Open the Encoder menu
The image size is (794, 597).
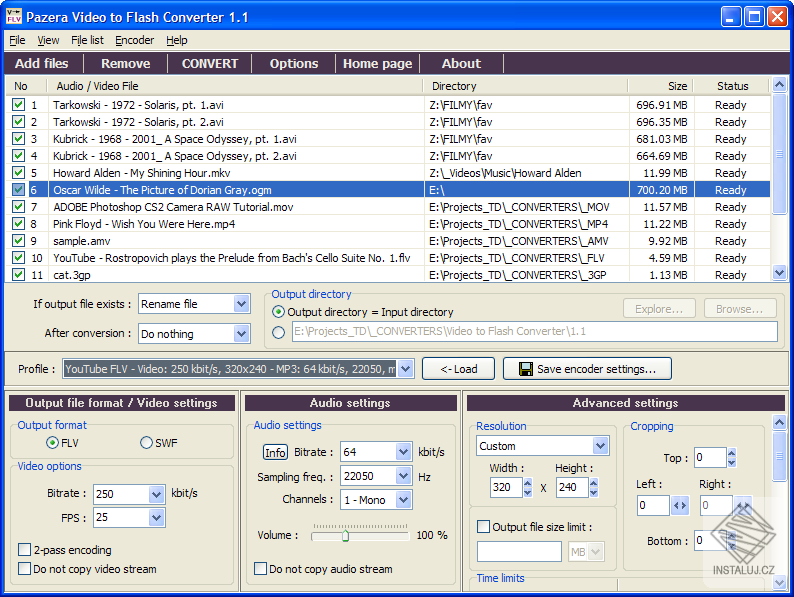coord(134,40)
